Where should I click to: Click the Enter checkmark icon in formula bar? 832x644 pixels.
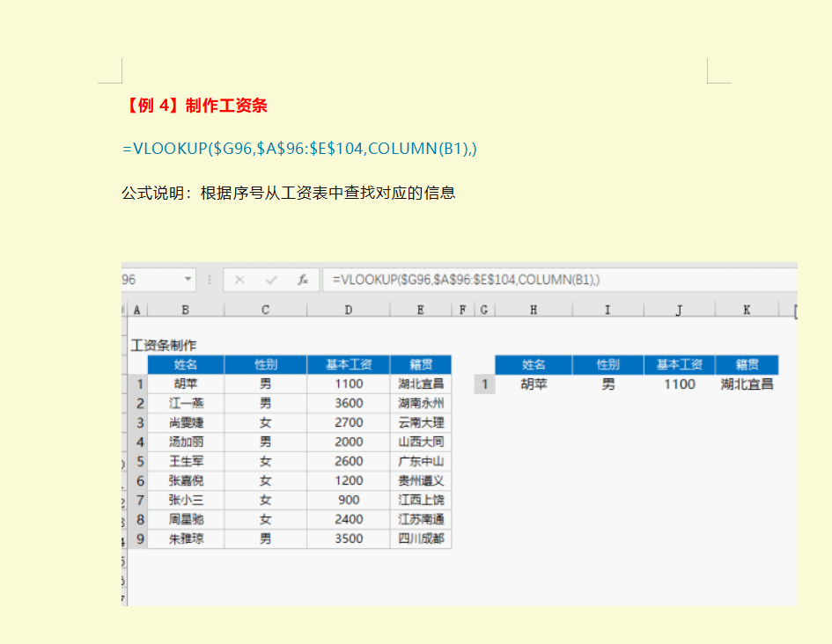tap(271, 279)
